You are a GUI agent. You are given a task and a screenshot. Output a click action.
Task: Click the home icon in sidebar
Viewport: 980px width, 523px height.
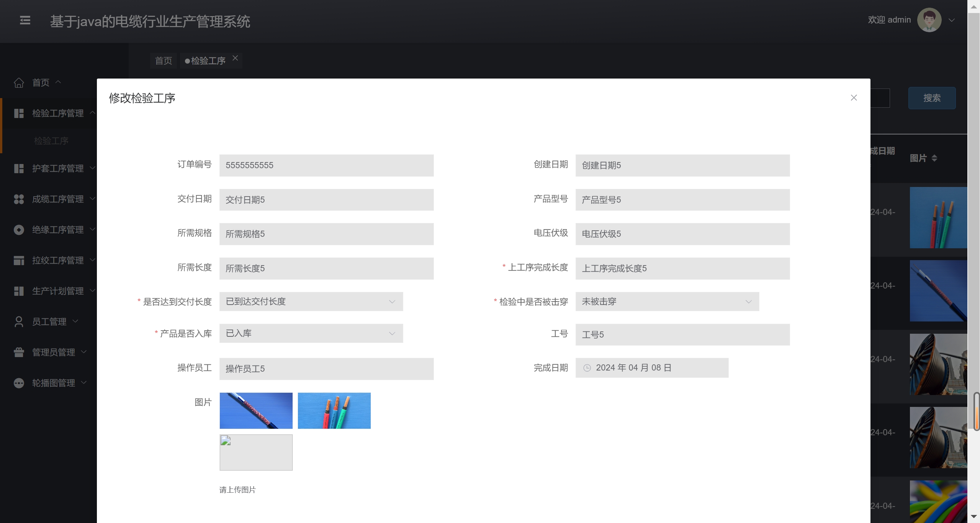tap(19, 82)
